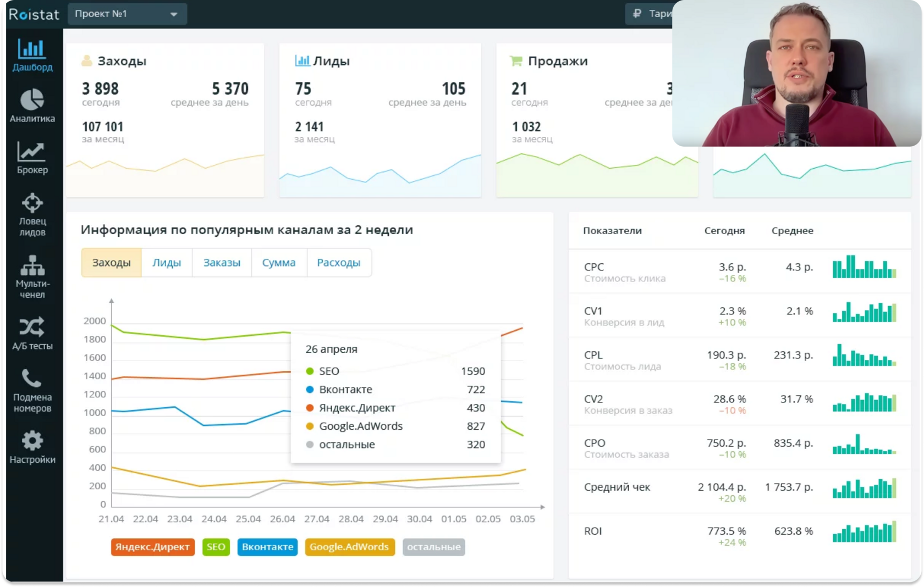Viewport: 924px width, 587px height.
Task: Click the 107 101 monthly visits value
Action: pyautogui.click(x=103, y=127)
